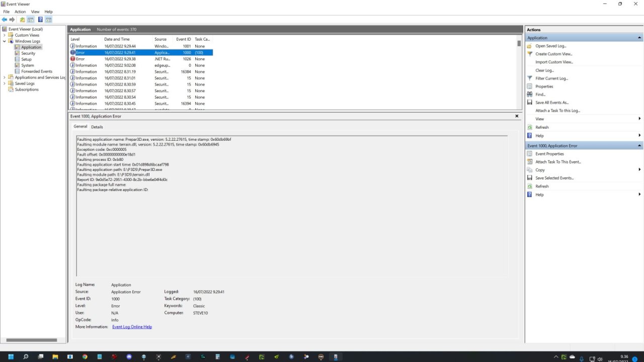
Task: Open Saved Log from Actions pane
Action: coord(550,46)
